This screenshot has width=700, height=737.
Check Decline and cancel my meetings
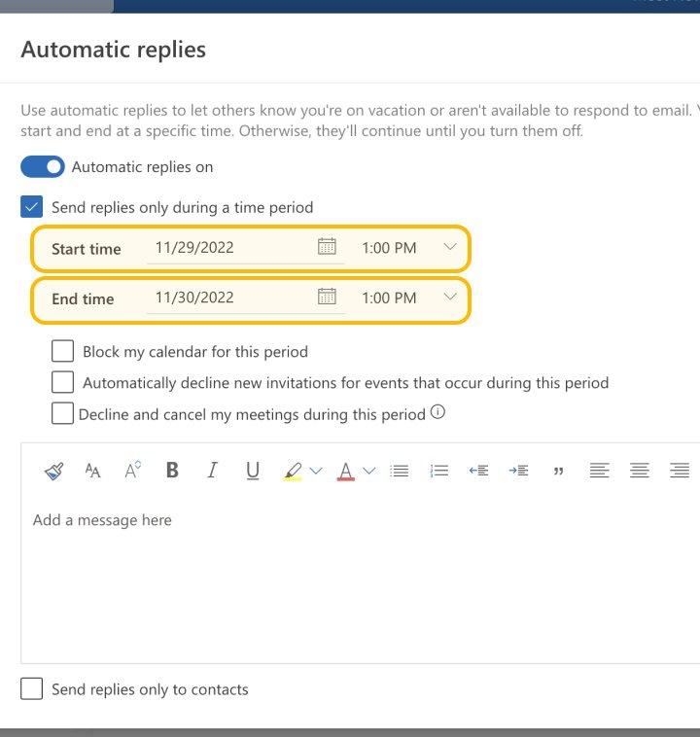[x=62, y=413]
